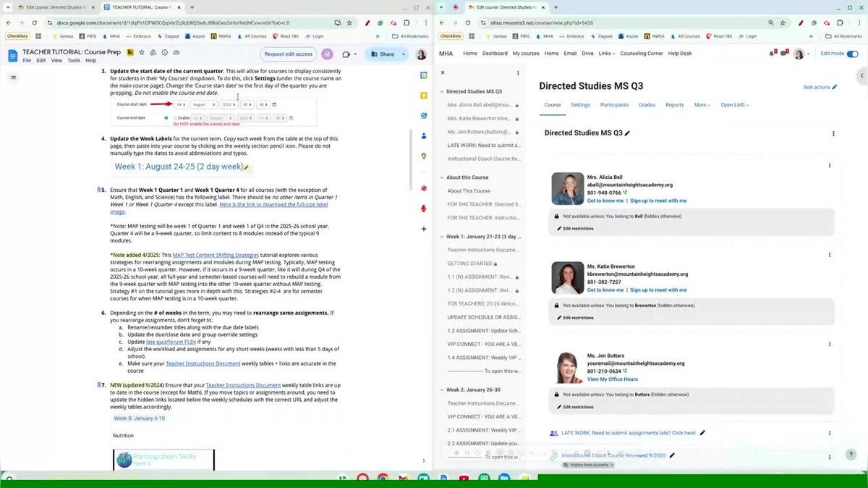868x488 pixels.
Task: Open the Links dropdown in Moodle navbar
Action: tap(607, 54)
